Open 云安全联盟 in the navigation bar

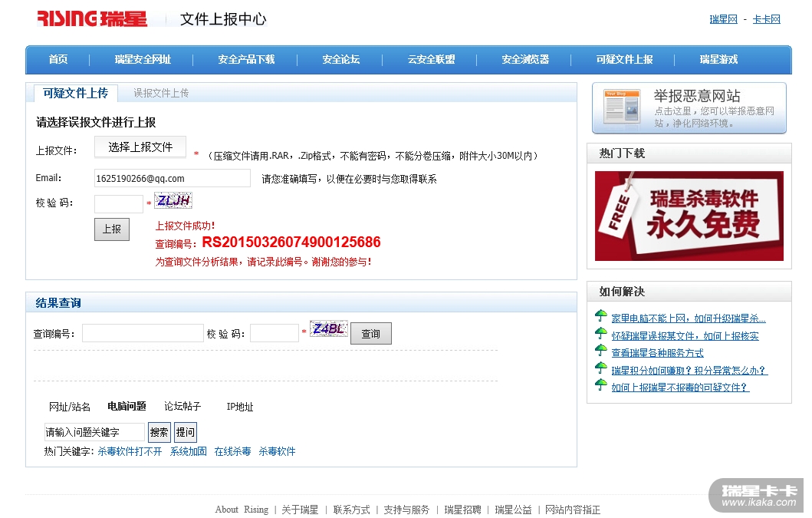click(432, 60)
